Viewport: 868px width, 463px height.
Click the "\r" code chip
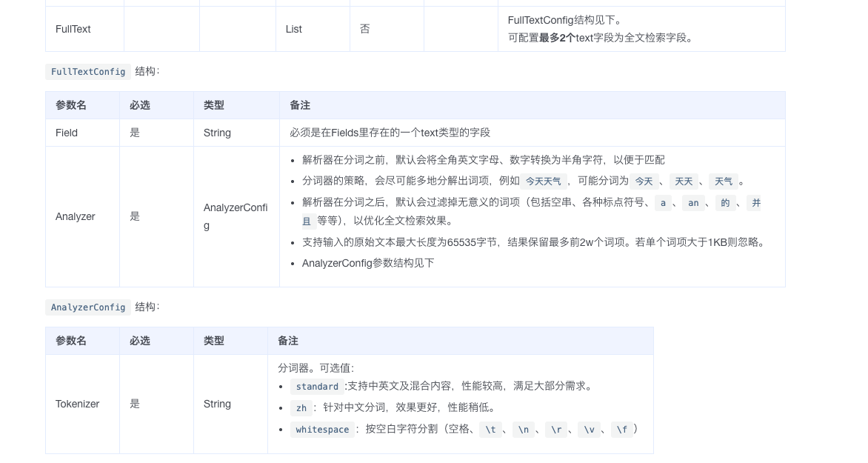[556, 430]
